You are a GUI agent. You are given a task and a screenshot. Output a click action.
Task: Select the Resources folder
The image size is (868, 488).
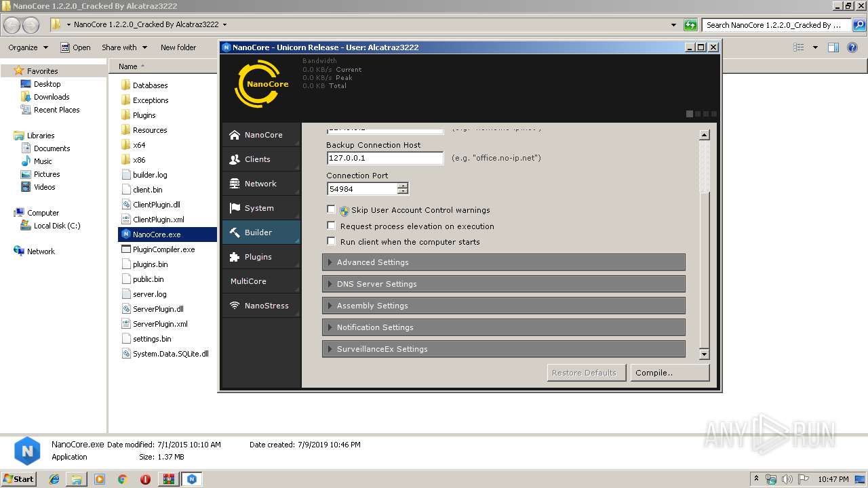tap(149, 130)
